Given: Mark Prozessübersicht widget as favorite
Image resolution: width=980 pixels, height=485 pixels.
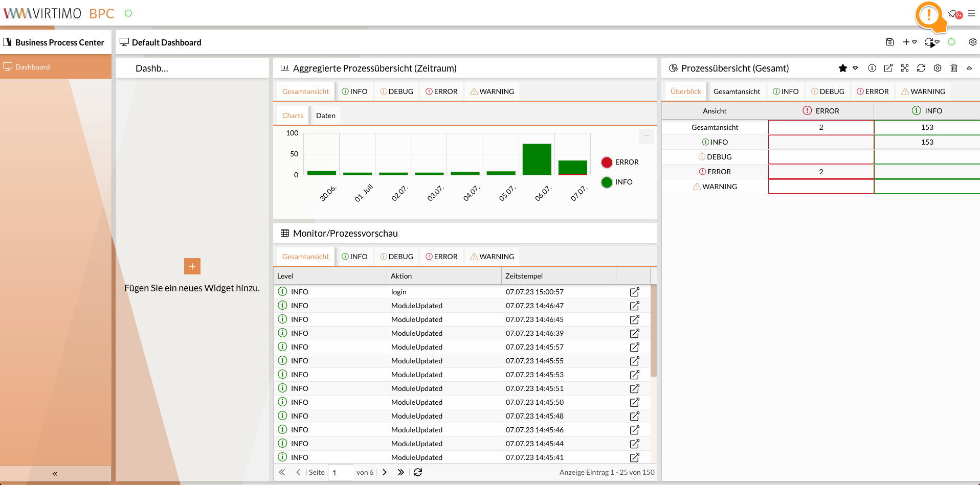Looking at the screenshot, I should pos(843,68).
